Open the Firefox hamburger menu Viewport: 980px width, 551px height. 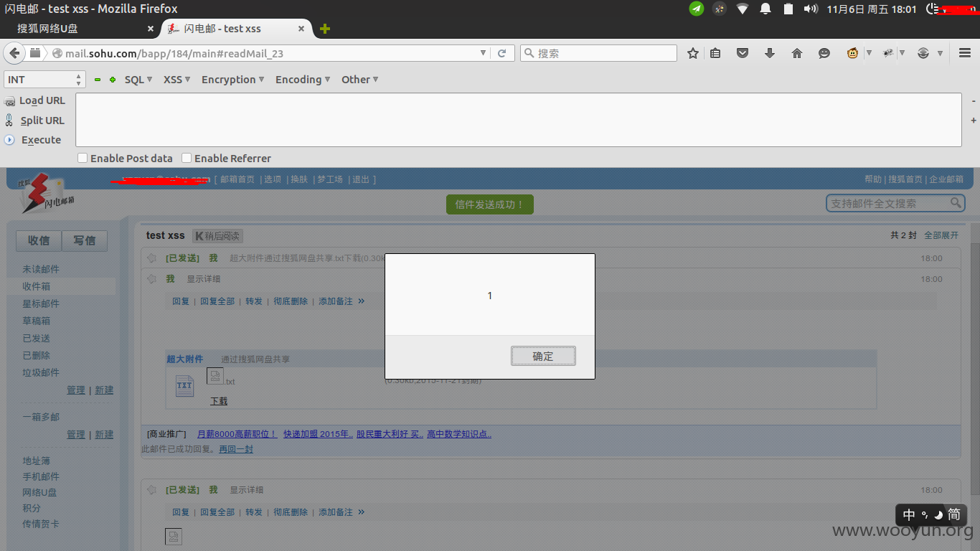click(965, 53)
